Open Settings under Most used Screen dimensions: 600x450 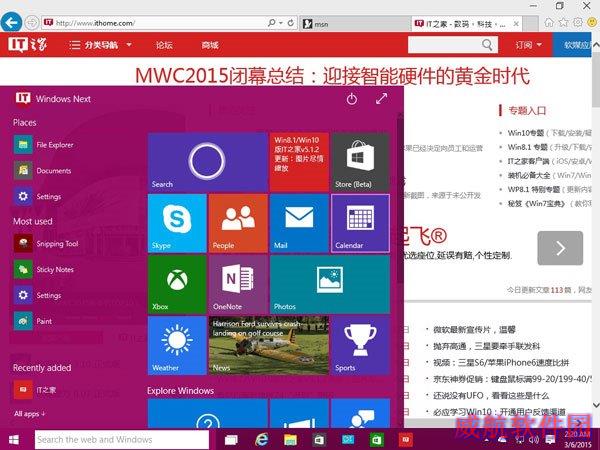[x=38, y=295]
